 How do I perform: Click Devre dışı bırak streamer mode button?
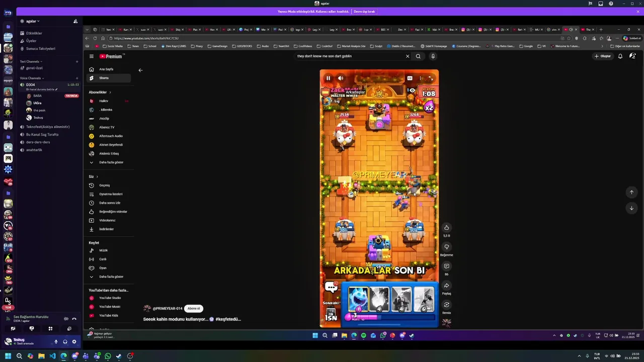point(364,12)
